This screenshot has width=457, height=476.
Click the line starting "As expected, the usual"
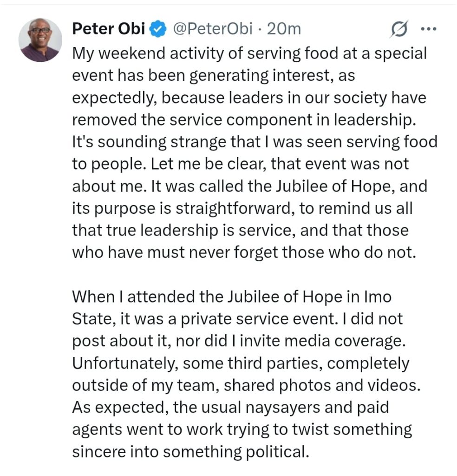(230, 407)
